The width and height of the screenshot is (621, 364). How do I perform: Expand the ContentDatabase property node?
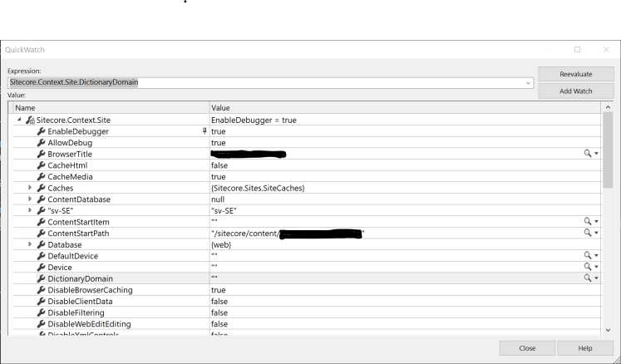[x=30, y=199]
